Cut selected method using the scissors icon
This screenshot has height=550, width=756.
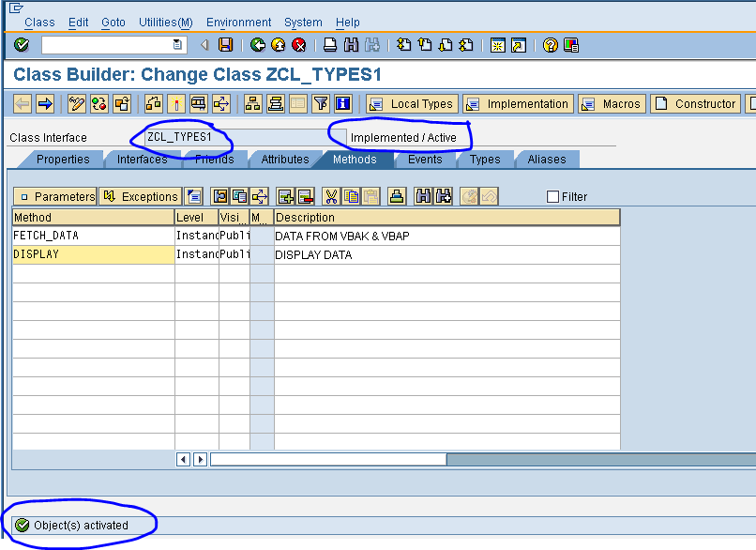(x=330, y=196)
